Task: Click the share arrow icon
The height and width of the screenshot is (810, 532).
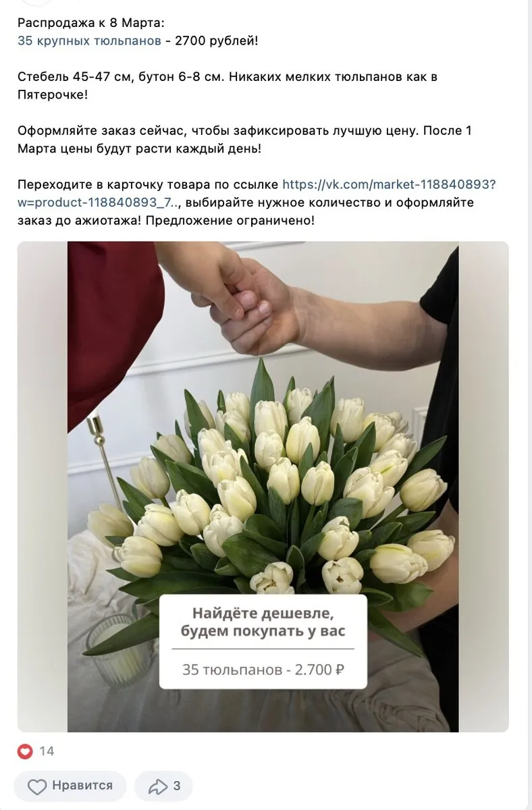Action: 157,786
